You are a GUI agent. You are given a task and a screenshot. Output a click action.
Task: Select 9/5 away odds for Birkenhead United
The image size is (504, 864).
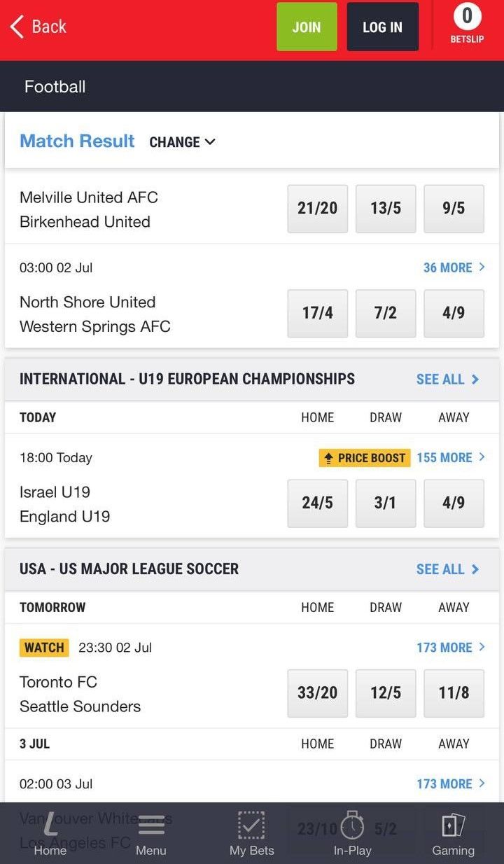click(x=454, y=208)
